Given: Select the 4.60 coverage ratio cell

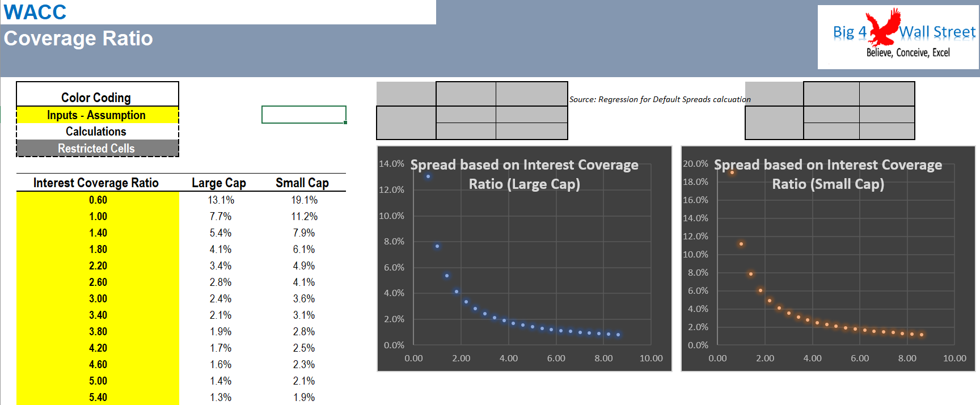Looking at the screenshot, I should 98,364.
